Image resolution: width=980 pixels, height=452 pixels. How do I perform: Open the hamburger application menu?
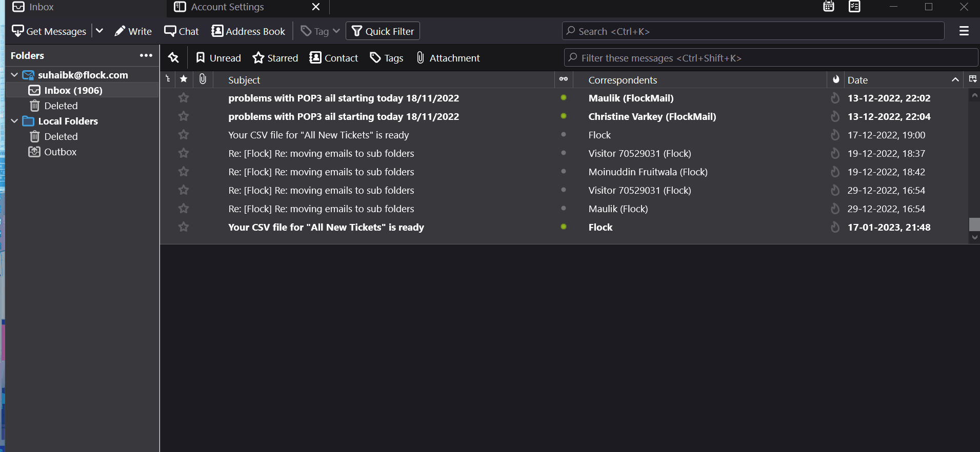tap(964, 31)
